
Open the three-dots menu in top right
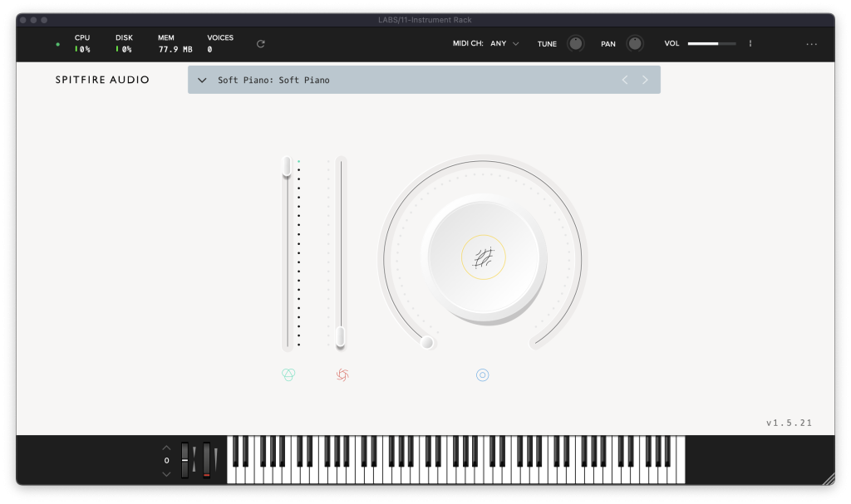(x=812, y=44)
